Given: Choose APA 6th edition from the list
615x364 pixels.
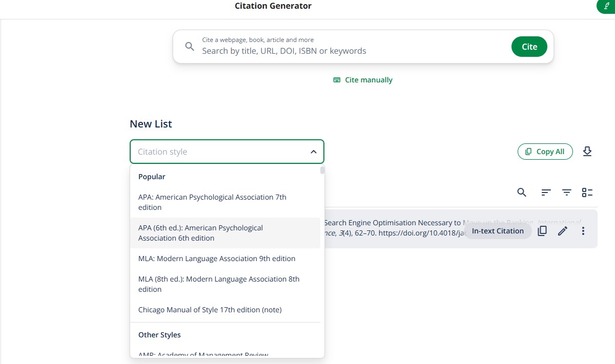Looking at the screenshot, I should 200,233.
